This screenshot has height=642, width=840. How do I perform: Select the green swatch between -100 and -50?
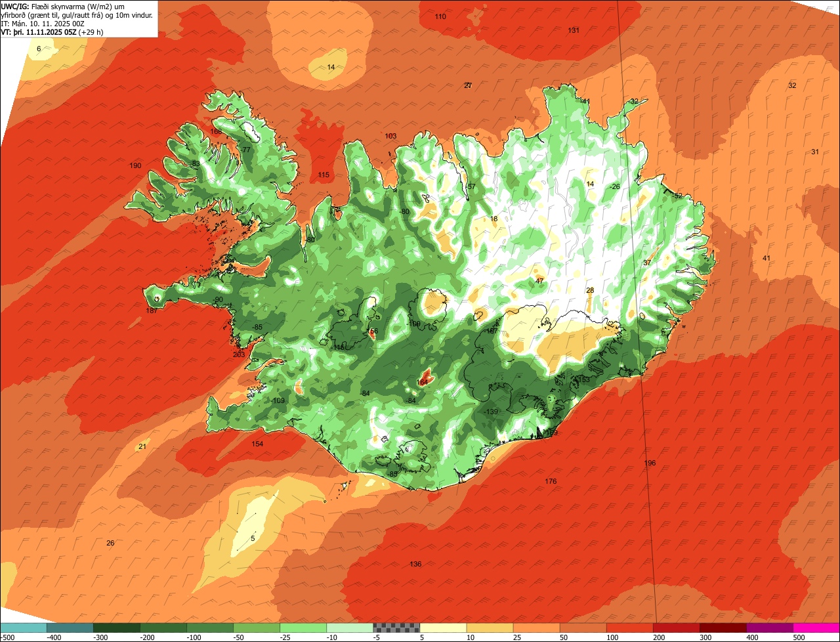point(210,628)
